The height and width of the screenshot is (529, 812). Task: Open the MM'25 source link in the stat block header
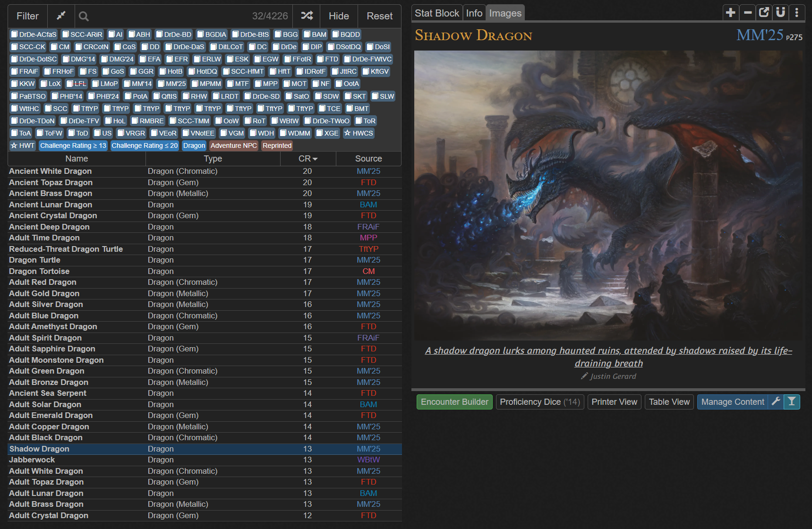pos(760,35)
